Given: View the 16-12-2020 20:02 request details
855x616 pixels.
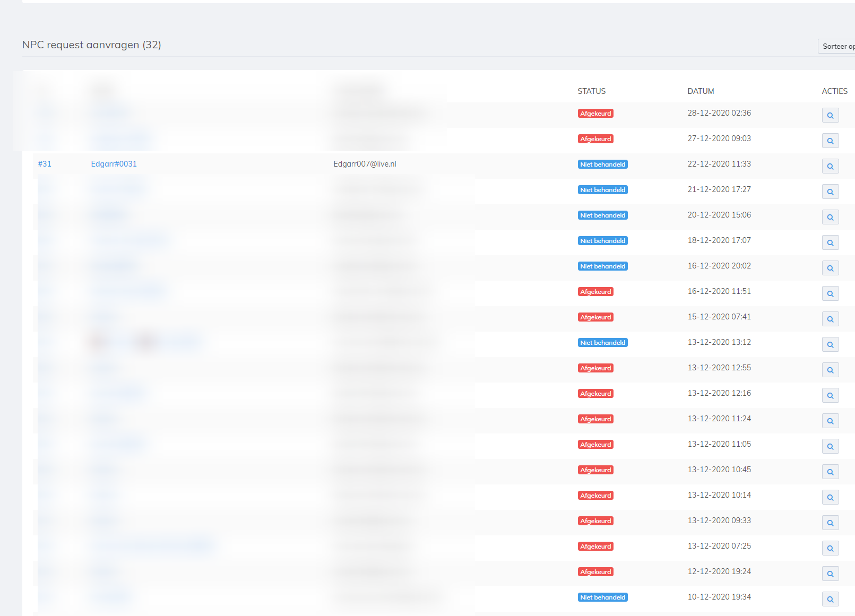Looking at the screenshot, I should [x=830, y=268].
